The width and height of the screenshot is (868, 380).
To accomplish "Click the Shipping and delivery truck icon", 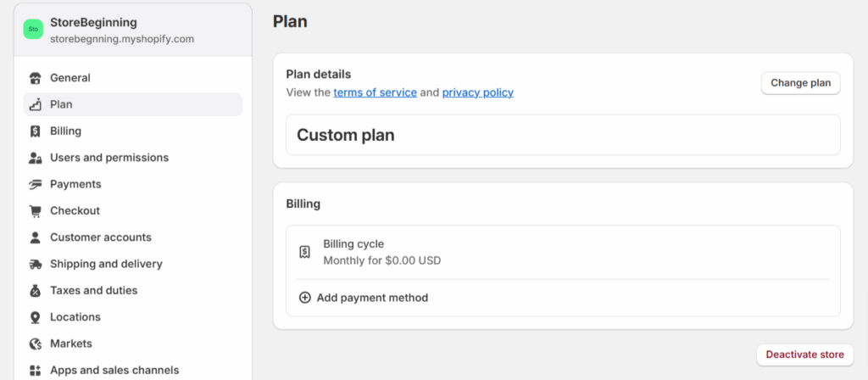I will [x=35, y=264].
